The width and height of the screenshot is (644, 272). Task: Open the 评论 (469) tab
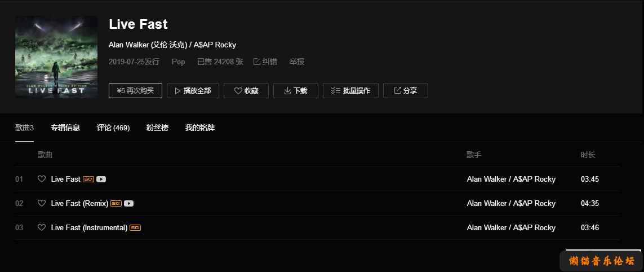113,128
